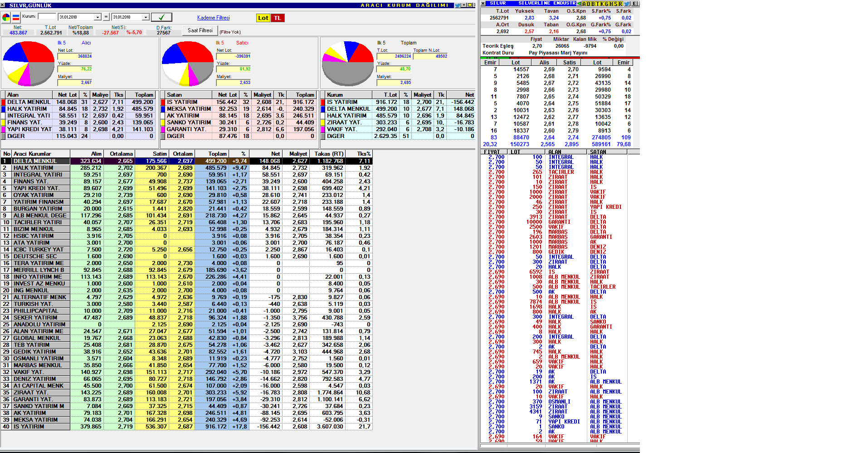868x453 pixels.
Task: Click Buyer Net Lot value 368824 field
Action: coord(75,56)
